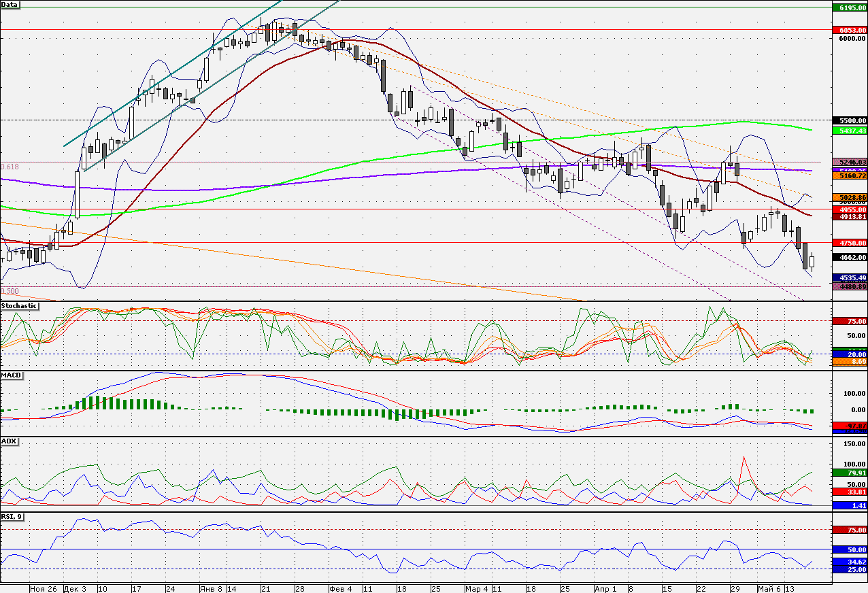Click the red 4955.00 price tag
Image resolution: width=868 pixels, height=593 pixels.
[850, 210]
